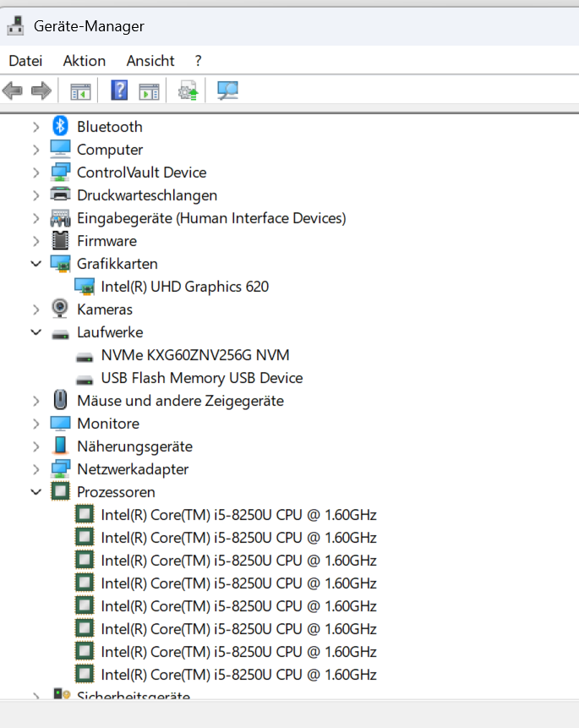The width and height of the screenshot is (579, 728).
Task: Click the Netzwerkadapter icon
Action: (x=60, y=468)
